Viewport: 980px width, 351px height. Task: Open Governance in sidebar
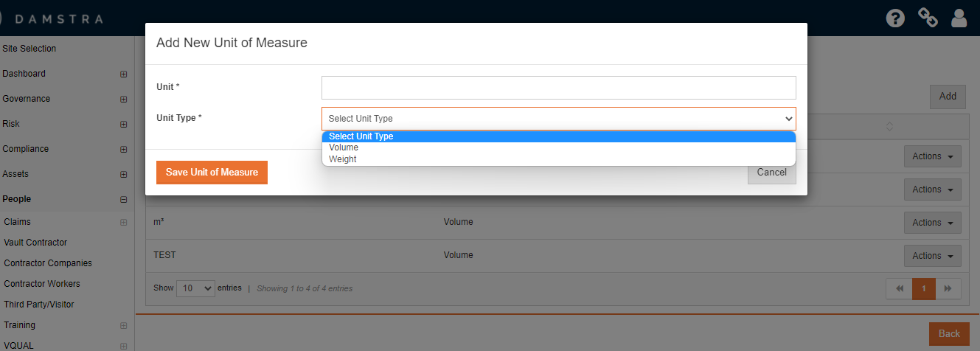pos(27,99)
